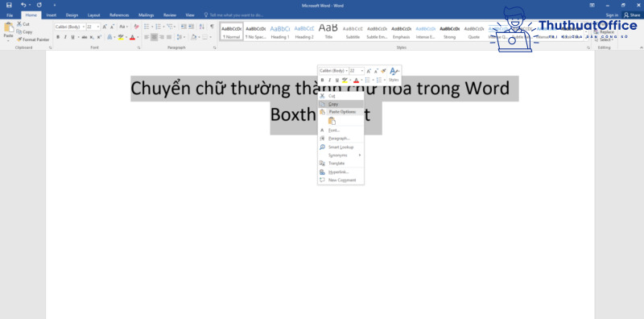Switch to the References tab
The height and width of the screenshot is (319, 644).
pyautogui.click(x=119, y=15)
